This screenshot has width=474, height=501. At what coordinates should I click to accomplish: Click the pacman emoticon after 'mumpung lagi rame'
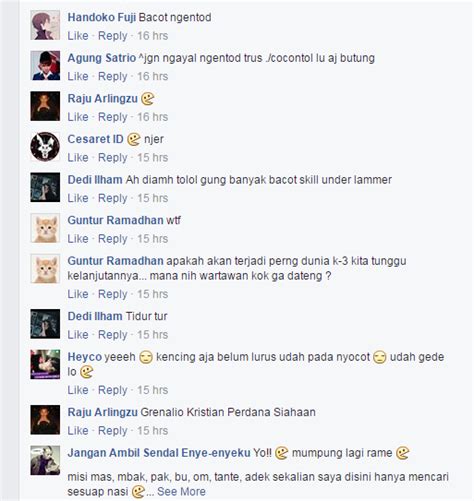pyautogui.click(x=402, y=453)
